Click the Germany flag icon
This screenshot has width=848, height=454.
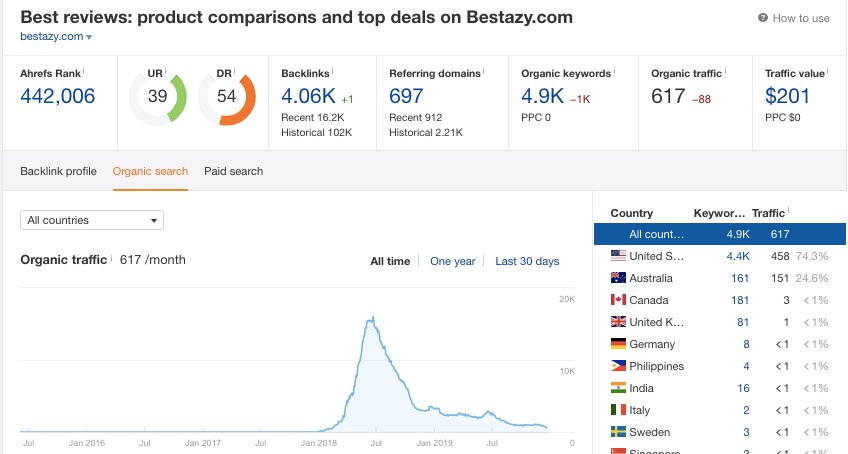618,344
